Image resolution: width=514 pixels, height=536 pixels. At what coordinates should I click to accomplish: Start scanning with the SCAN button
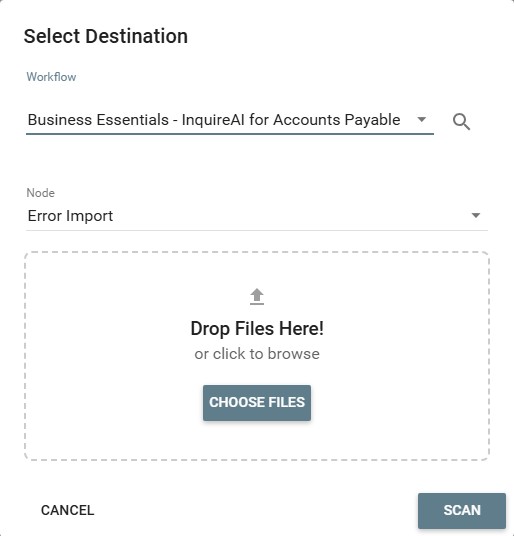(461, 510)
